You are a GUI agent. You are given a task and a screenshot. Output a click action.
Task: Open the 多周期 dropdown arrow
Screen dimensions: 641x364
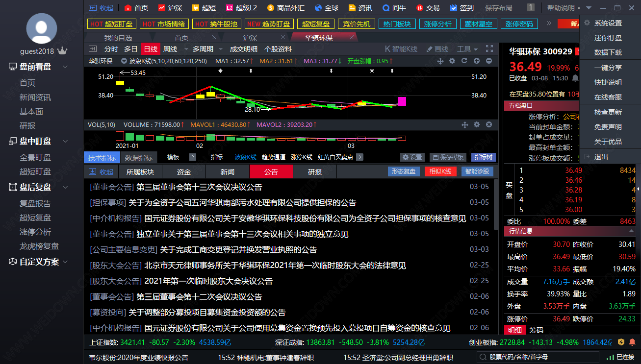point(220,49)
